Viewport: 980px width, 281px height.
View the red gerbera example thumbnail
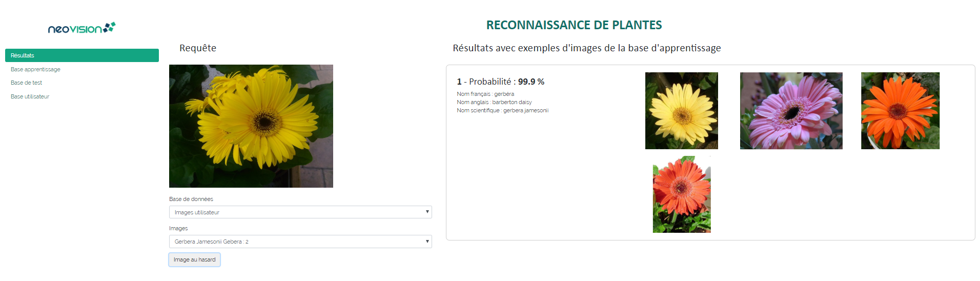tap(681, 194)
